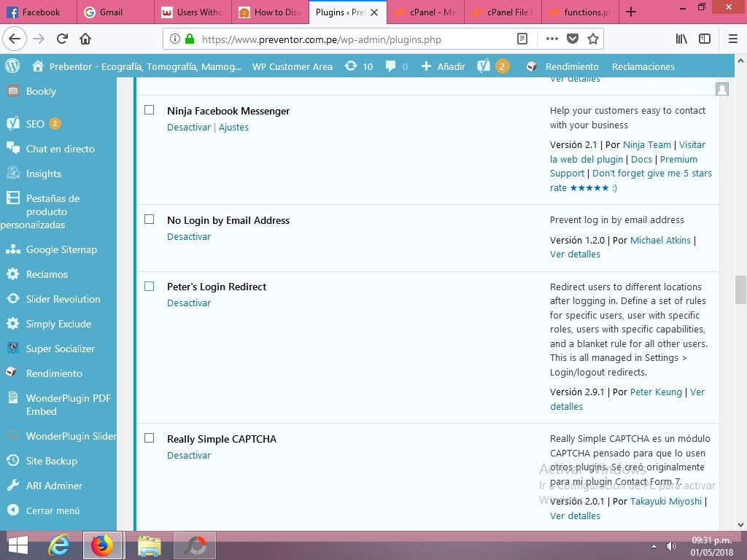The height and width of the screenshot is (560, 747).
Task: Click the ARI Adminer wrench icon
Action: tap(13, 485)
